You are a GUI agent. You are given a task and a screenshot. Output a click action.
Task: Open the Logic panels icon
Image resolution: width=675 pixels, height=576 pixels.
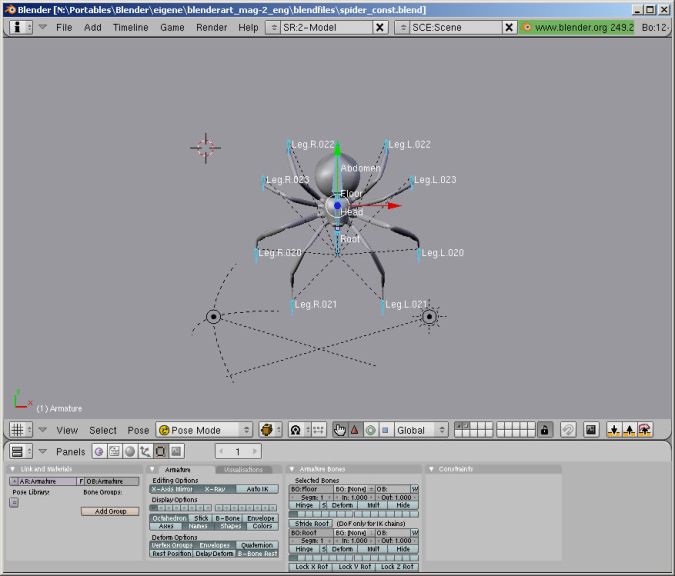tap(99, 451)
